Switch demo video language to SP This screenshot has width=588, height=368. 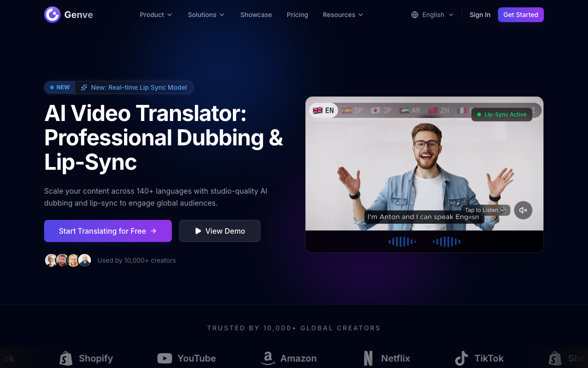(x=352, y=110)
